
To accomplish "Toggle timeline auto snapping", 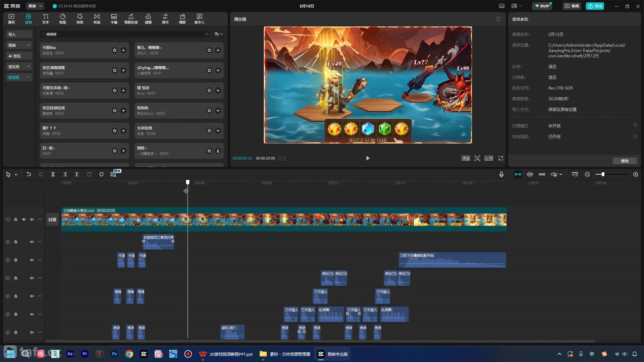I will click(x=530, y=174).
